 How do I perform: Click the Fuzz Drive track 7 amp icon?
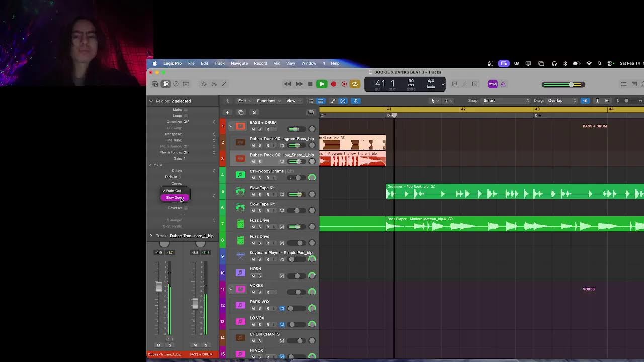pyautogui.click(x=240, y=224)
